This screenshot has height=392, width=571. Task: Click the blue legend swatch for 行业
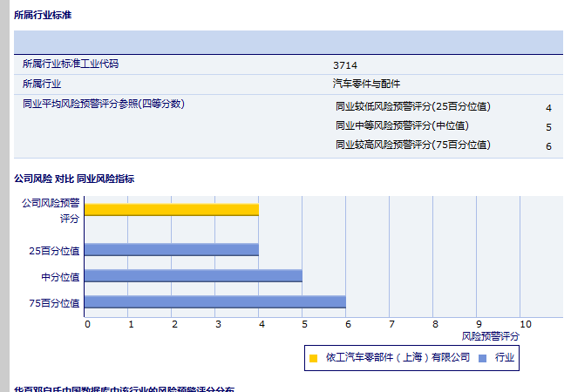click(x=482, y=357)
